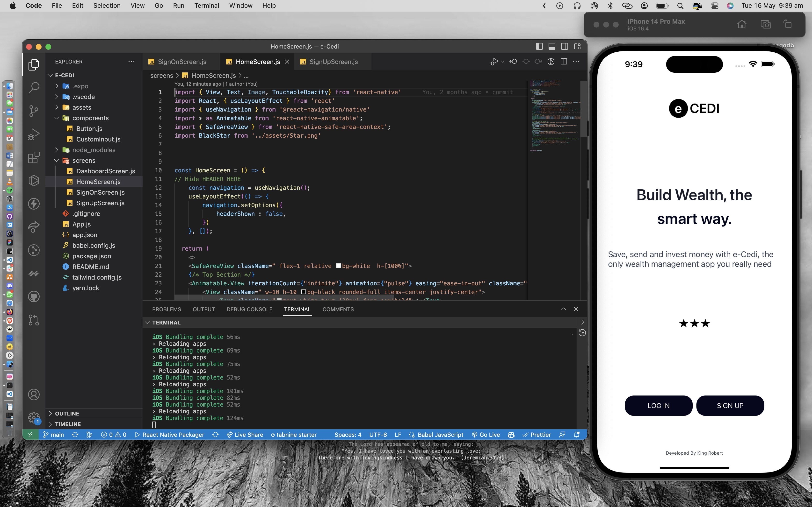Viewport: 812px width, 507px height.
Task: Switch to the SignUpScreen.js editor tab
Action: (x=333, y=62)
